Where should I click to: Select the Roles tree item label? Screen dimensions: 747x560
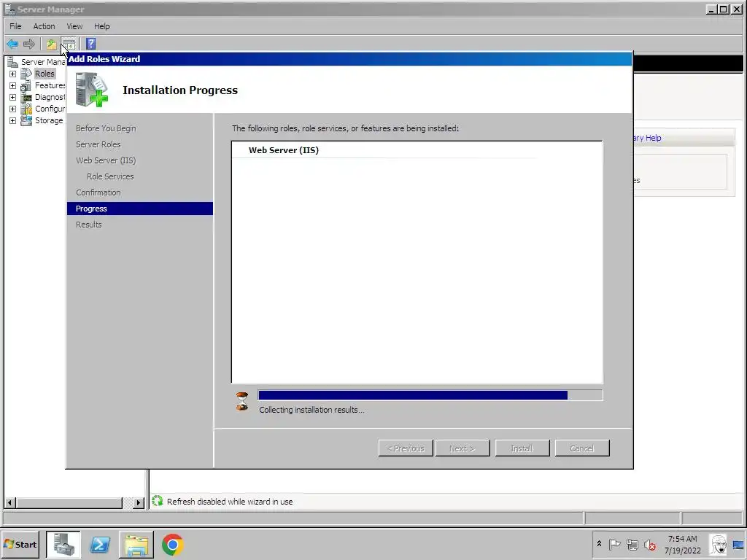44,74
